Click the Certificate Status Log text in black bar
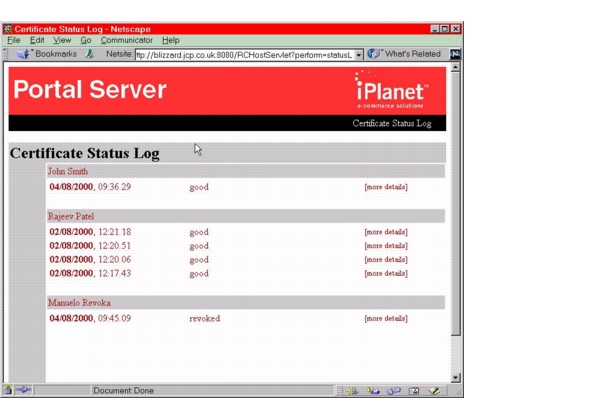Viewport: 610px width, 401px height. tap(392, 124)
